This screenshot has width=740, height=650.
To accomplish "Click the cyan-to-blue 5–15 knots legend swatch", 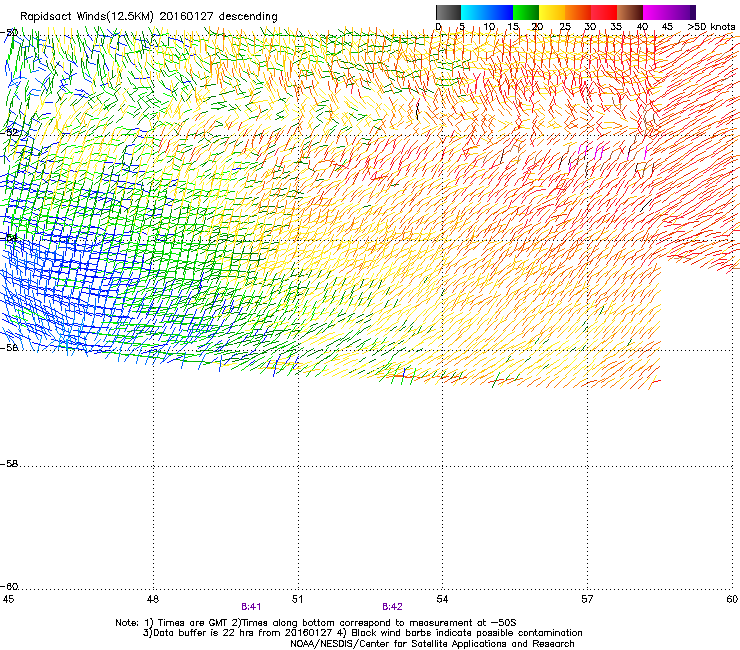I will (x=487, y=12).
